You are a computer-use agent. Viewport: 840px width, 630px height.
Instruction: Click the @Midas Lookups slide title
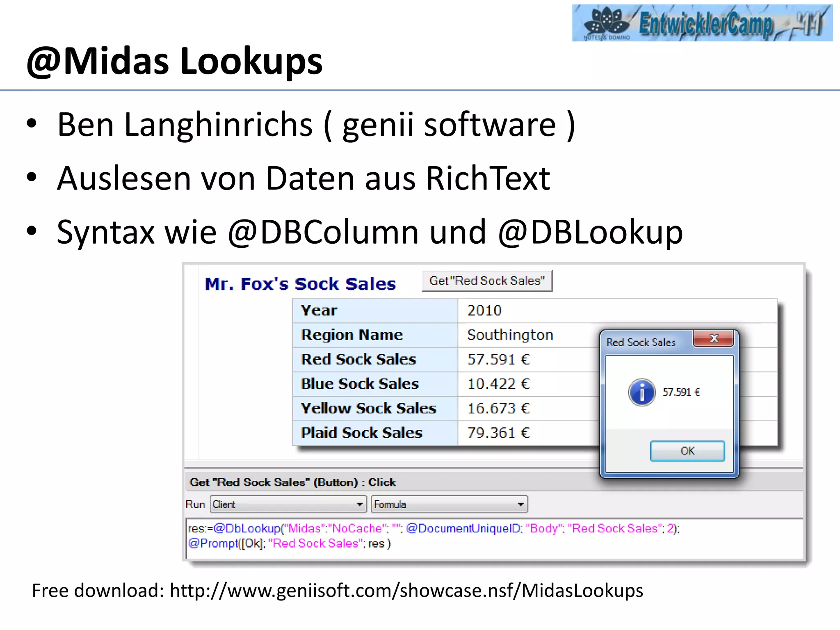[174, 62]
